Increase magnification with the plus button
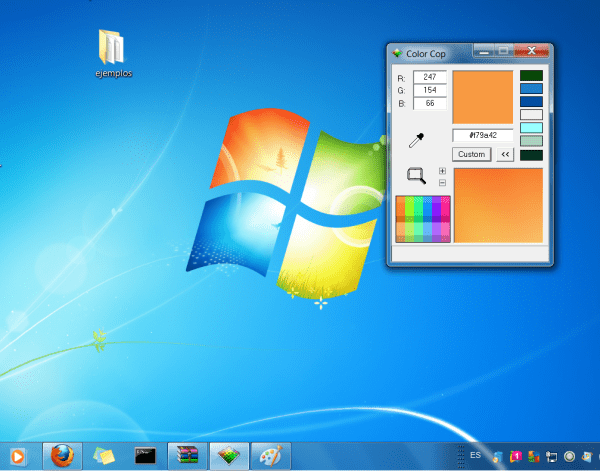Viewport: 600px width, 471px height. click(x=442, y=171)
